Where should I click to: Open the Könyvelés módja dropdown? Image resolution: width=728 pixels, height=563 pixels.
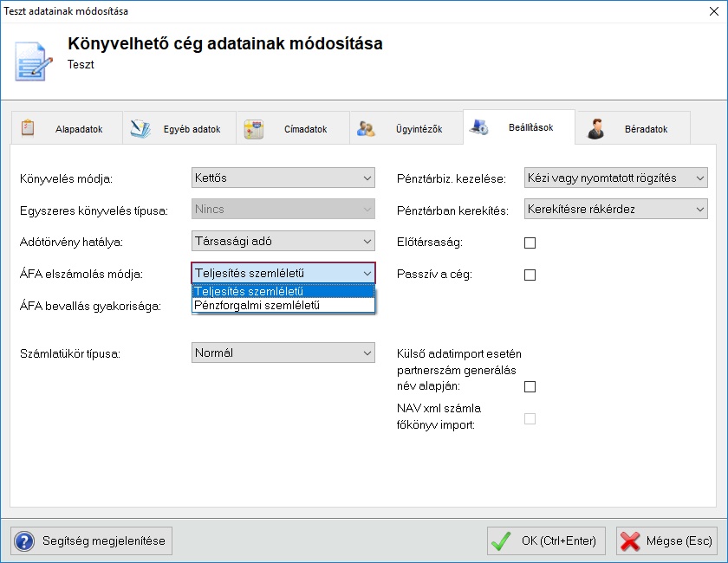point(283,178)
